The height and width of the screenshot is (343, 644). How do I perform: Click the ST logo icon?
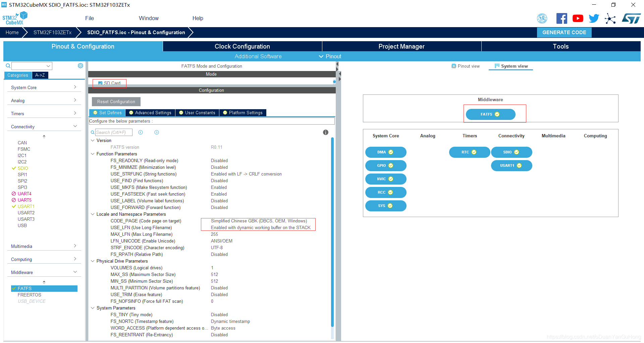(631, 18)
